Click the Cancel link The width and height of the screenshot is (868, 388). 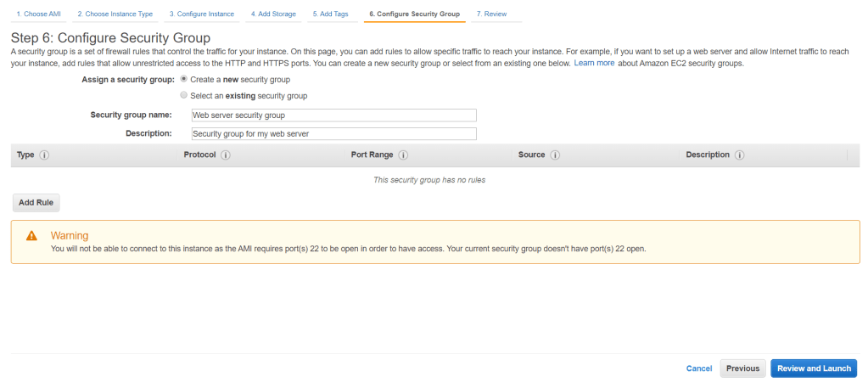pos(699,368)
